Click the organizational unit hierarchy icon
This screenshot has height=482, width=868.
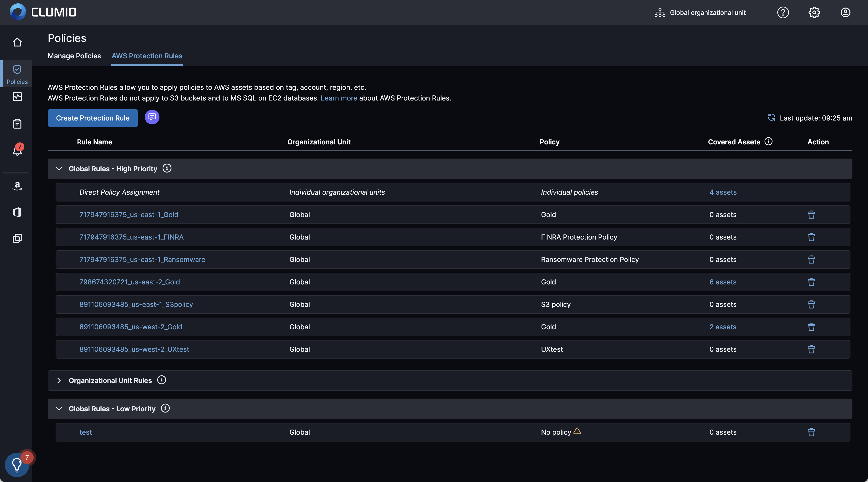tap(660, 12)
